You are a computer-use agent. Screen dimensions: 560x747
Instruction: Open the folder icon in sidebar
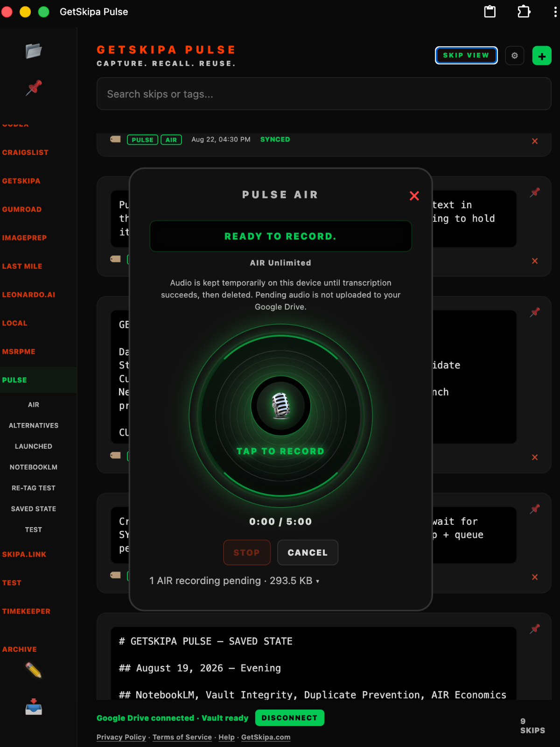pyautogui.click(x=34, y=51)
